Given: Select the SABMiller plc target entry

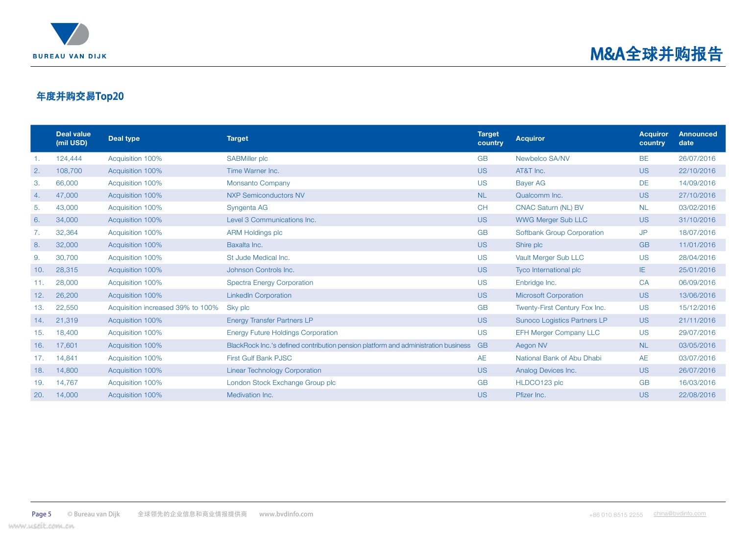Looking at the screenshot, I should pos(247,158).
